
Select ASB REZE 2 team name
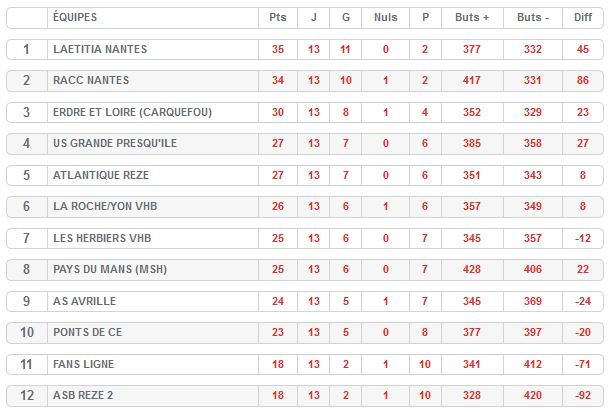(x=83, y=396)
